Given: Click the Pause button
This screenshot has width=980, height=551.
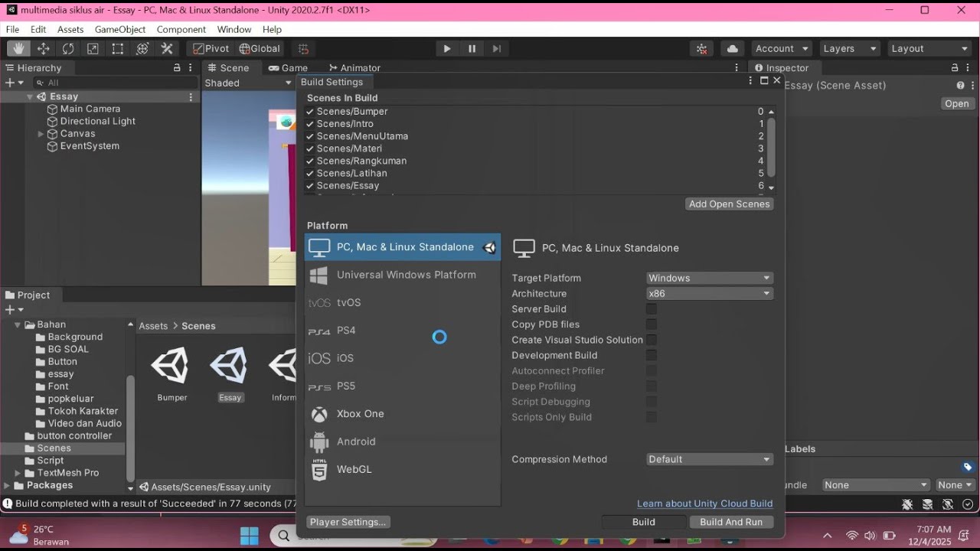Looking at the screenshot, I should click(472, 48).
